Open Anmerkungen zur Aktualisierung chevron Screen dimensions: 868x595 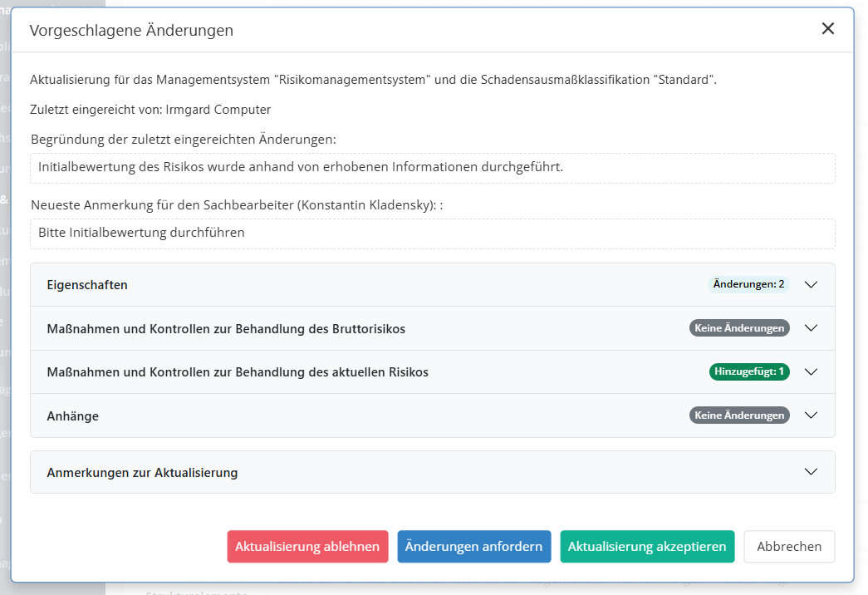[812, 472]
